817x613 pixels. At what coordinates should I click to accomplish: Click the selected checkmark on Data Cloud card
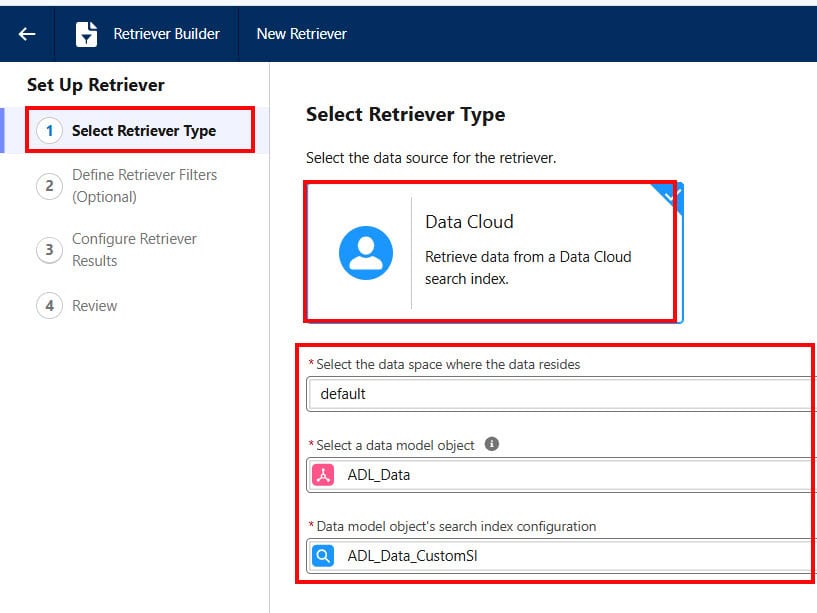[671, 195]
